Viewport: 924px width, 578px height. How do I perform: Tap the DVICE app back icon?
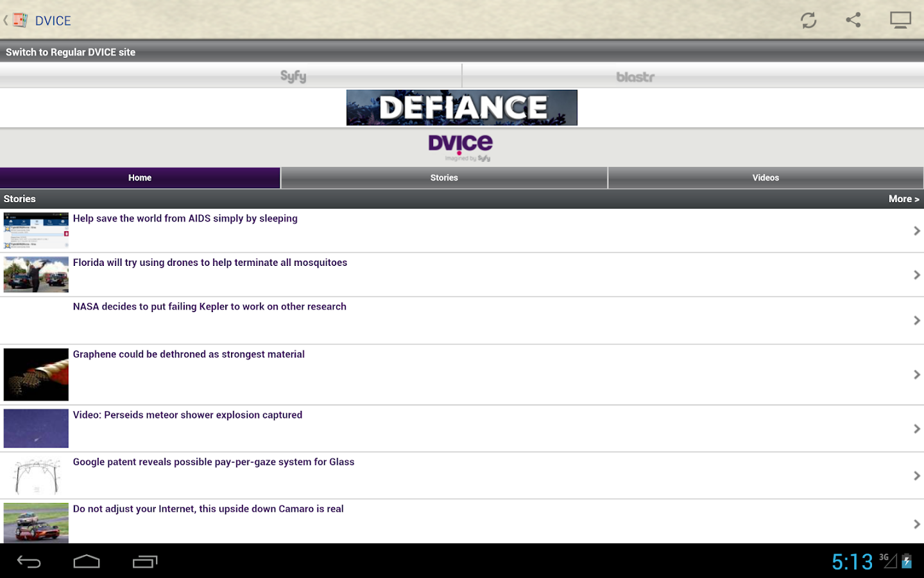point(16,21)
